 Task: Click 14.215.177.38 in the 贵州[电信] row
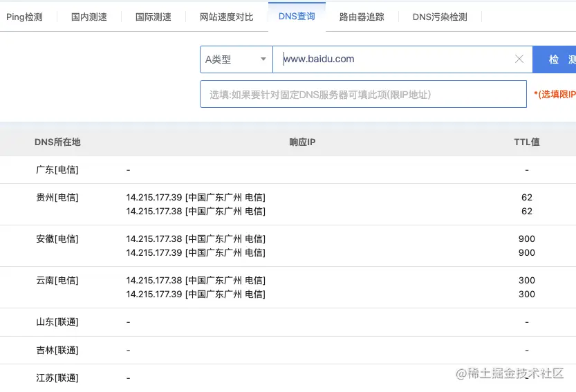[x=154, y=212]
